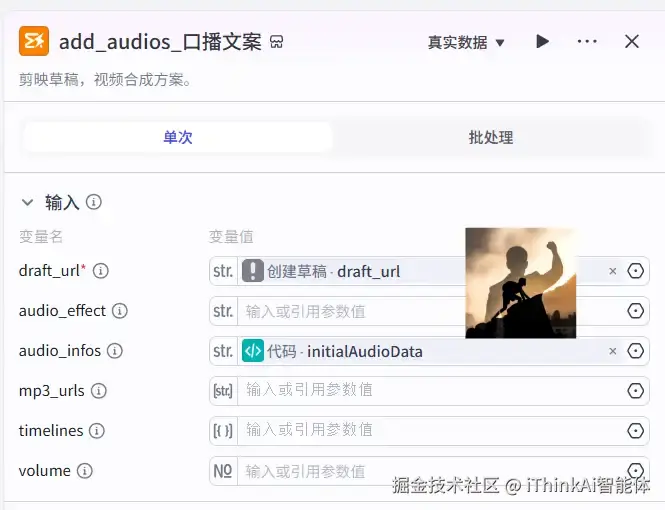This screenshot has width=665, height=510.
Task: Click info icon next to 输入 heading
Action: 94,202
